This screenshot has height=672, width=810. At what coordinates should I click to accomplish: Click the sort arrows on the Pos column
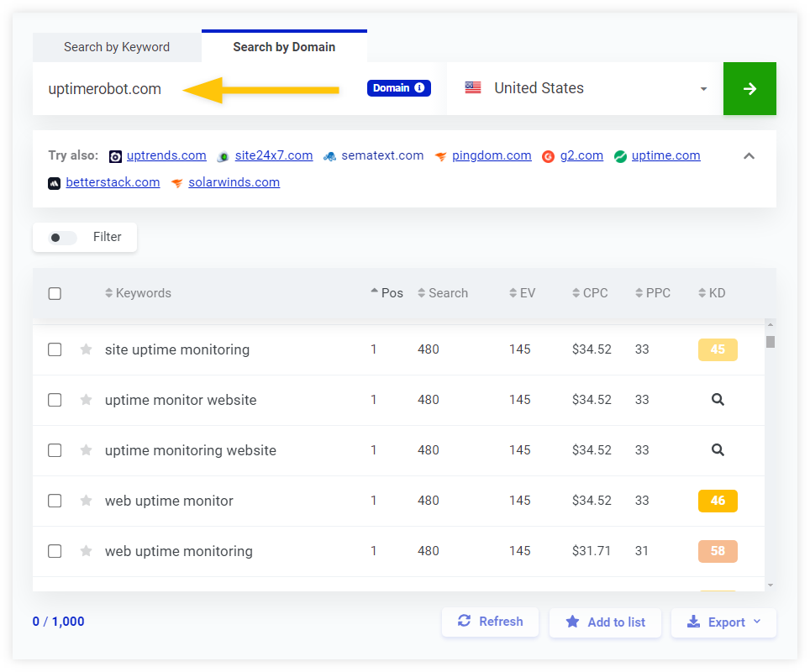tap(373, 292)
